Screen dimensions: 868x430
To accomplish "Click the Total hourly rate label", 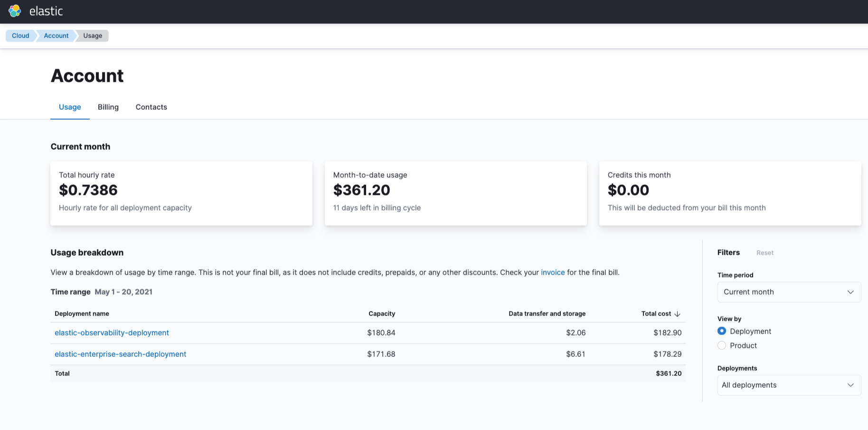I will [87, 175].
